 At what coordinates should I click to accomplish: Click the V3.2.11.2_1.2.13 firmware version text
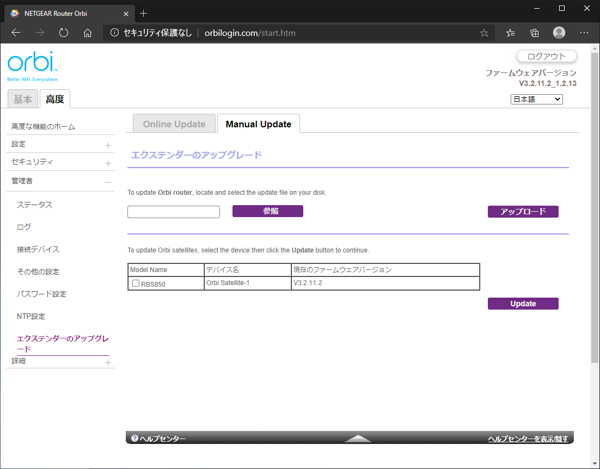coord(548,83)
